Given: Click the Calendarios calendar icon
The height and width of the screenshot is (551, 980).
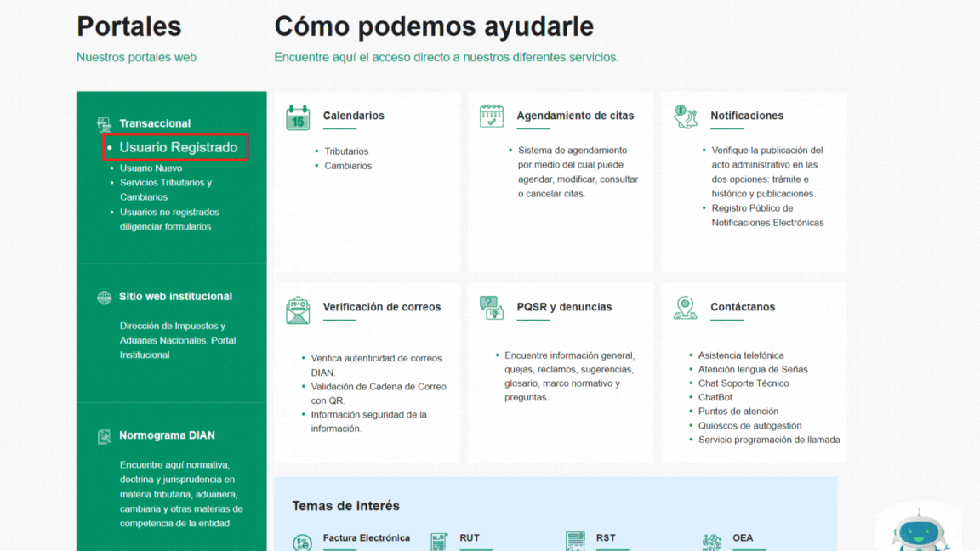Looking at the screenshot, I should click(x=298, y=117).
